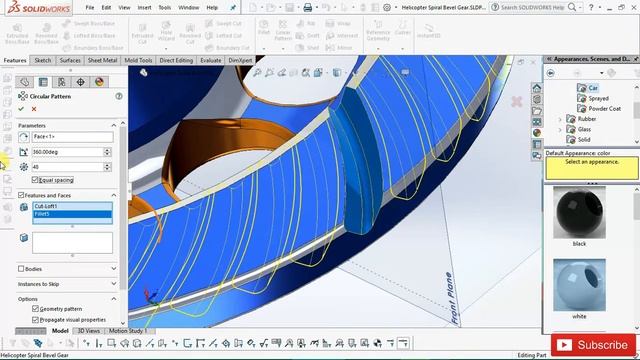Image resolution: width=640 pixels, height=360 pixels.
Task: Switch to the Sheet Metal tab
Action: click(102, 60)
